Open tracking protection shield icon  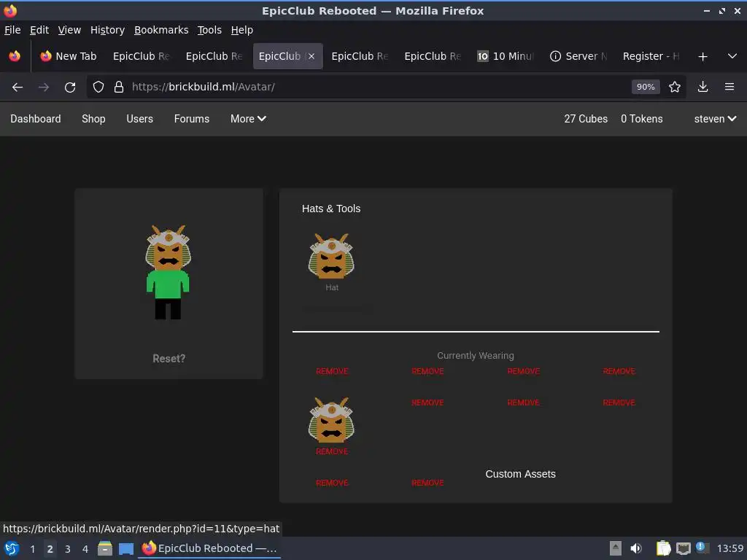[98, 87]
